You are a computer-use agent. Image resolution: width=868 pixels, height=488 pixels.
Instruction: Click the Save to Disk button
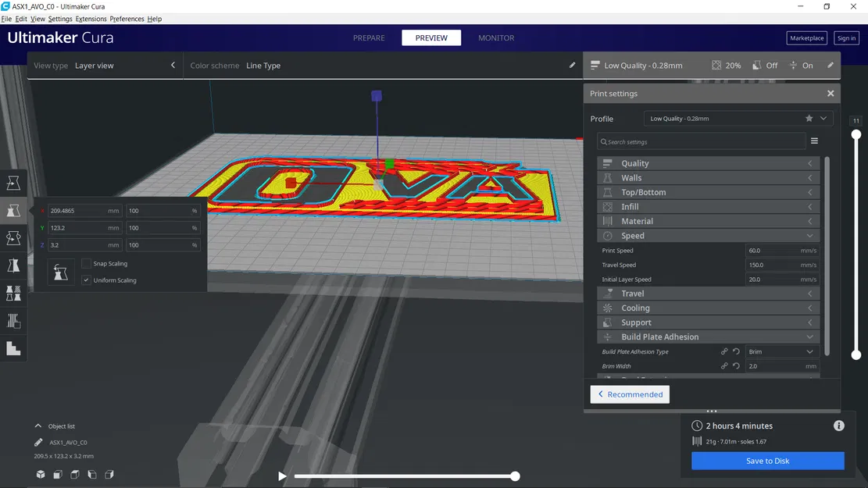point(767,461)
